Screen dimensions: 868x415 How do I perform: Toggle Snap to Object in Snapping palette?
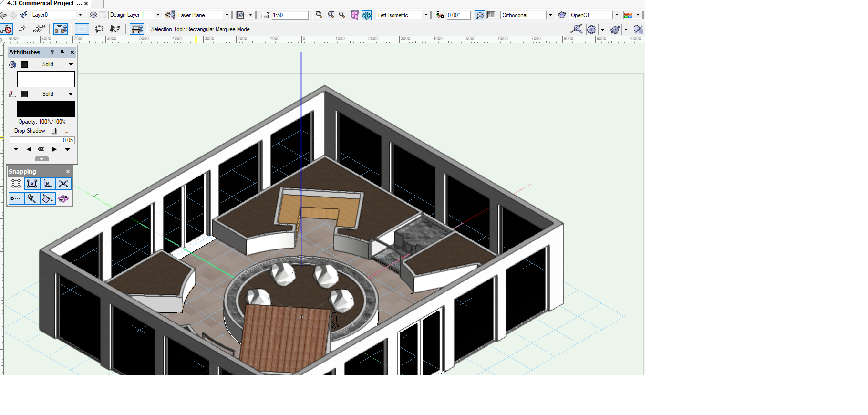[32, 184]
